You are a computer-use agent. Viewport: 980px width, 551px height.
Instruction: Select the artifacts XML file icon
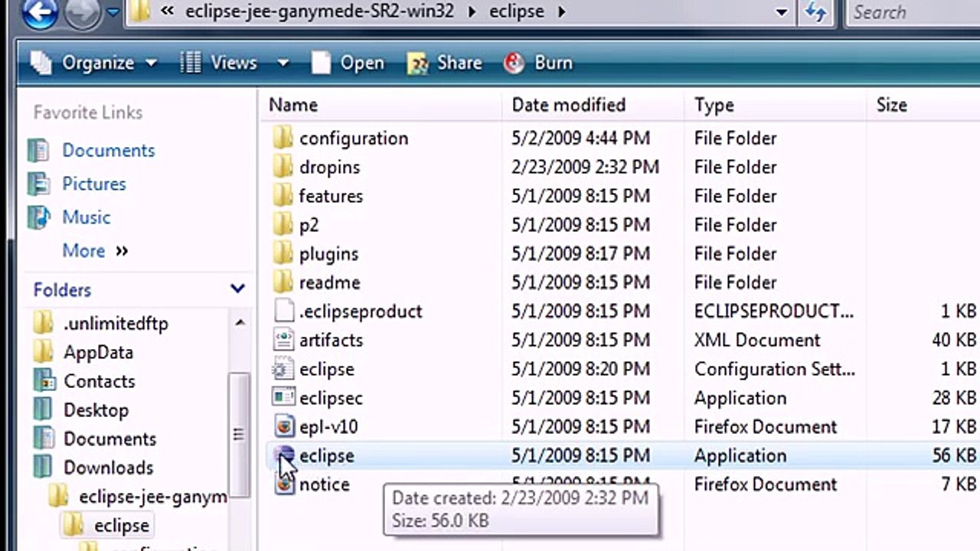click(x=283, y=340)
